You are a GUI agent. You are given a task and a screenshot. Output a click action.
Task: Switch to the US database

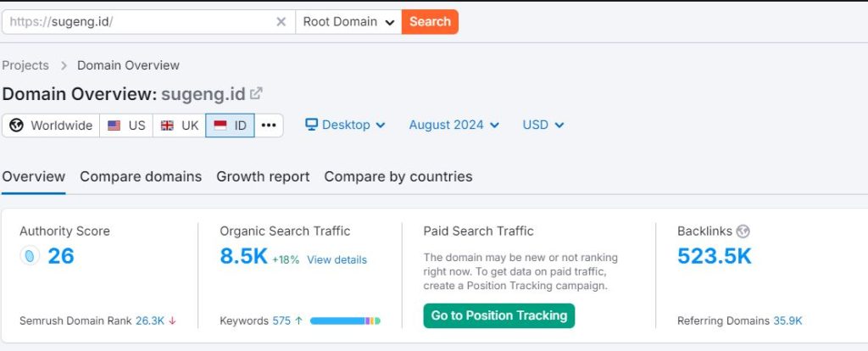(126, 125)
